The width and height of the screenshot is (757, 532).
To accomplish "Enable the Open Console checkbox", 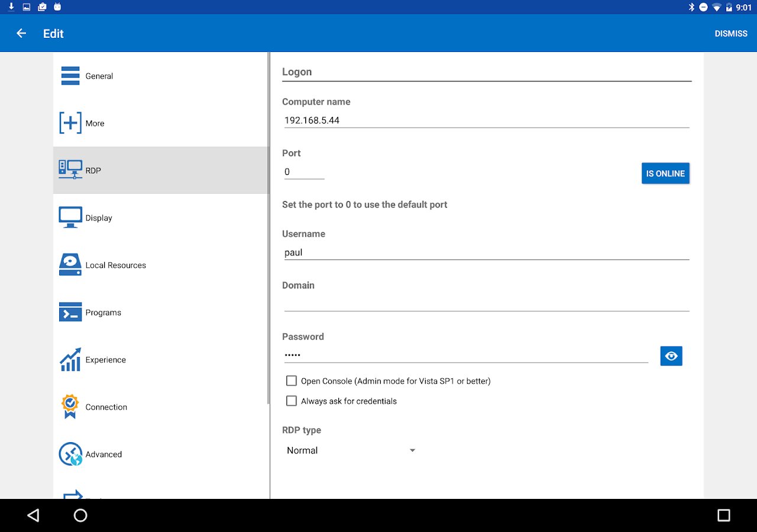I will (291, 381).
